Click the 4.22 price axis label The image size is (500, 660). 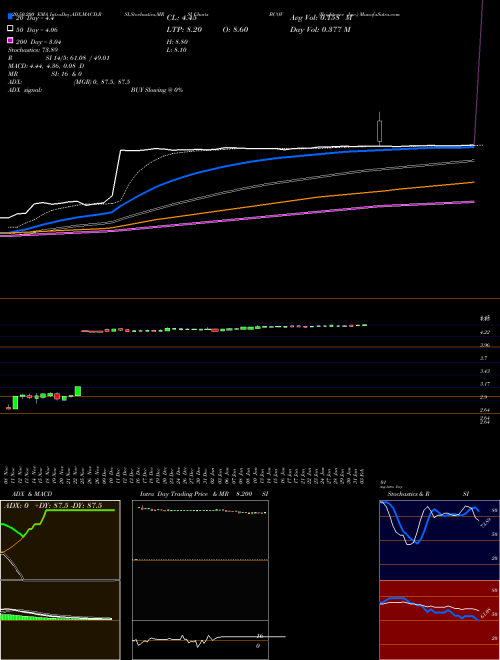484,333
